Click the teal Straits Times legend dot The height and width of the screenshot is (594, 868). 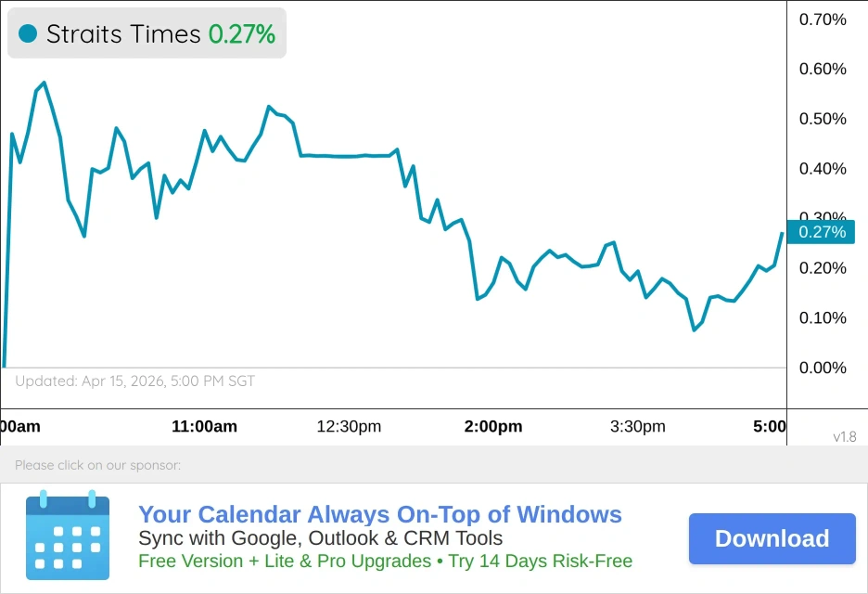click(x=28, y=34)
